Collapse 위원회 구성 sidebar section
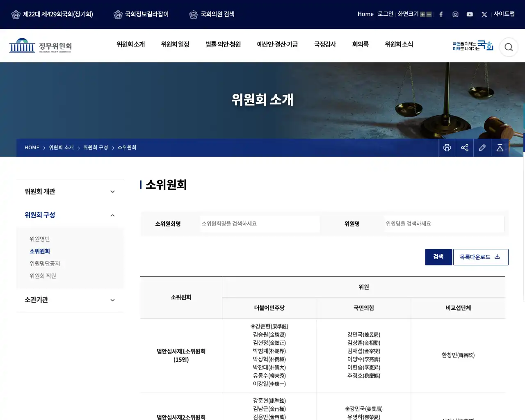This screenshot has width=525, height=420. [70, 215]
